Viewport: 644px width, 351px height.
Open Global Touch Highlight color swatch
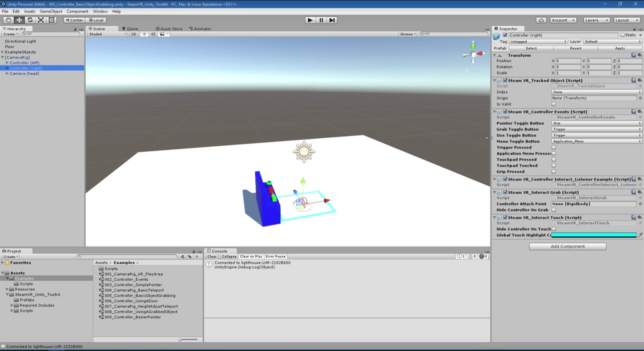point(594,235)
